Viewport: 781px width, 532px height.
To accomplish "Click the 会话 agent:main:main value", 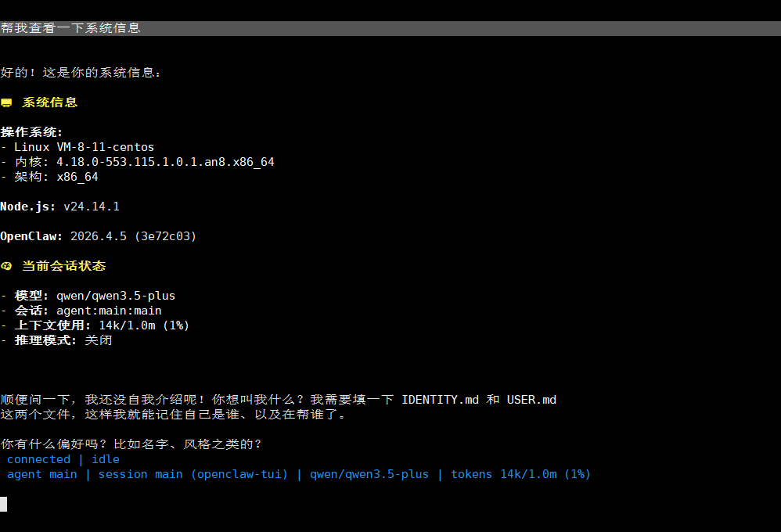I will point(109,311).
